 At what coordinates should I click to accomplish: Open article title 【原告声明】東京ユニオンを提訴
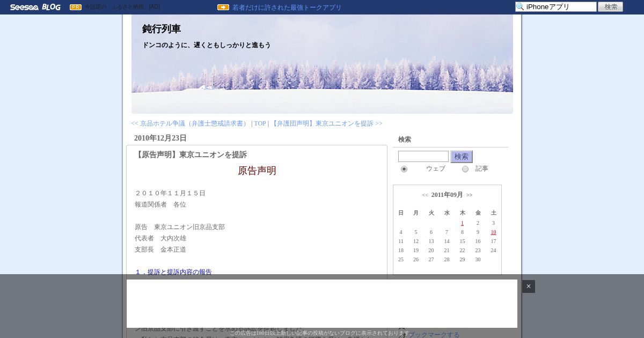tap(191, 155)
